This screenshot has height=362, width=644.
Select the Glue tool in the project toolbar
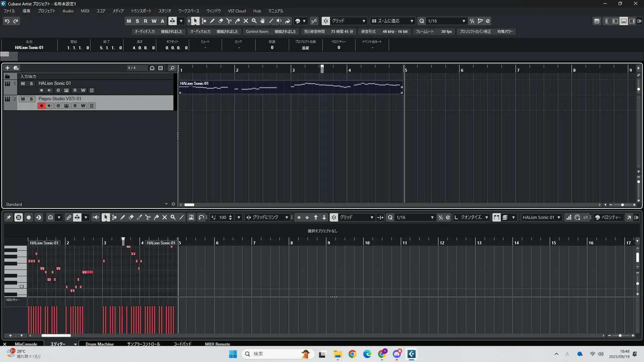pyautogui.click(x=237, y=21)
